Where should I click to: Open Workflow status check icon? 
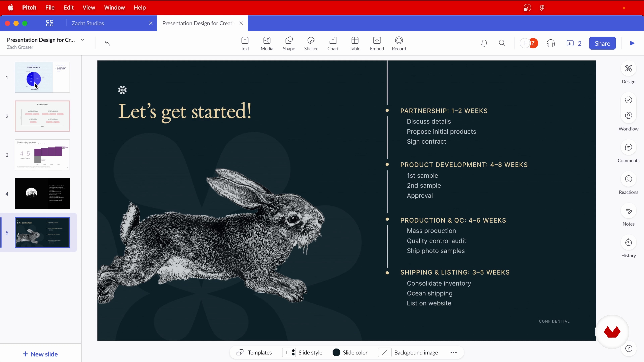(x=628, y=100)
